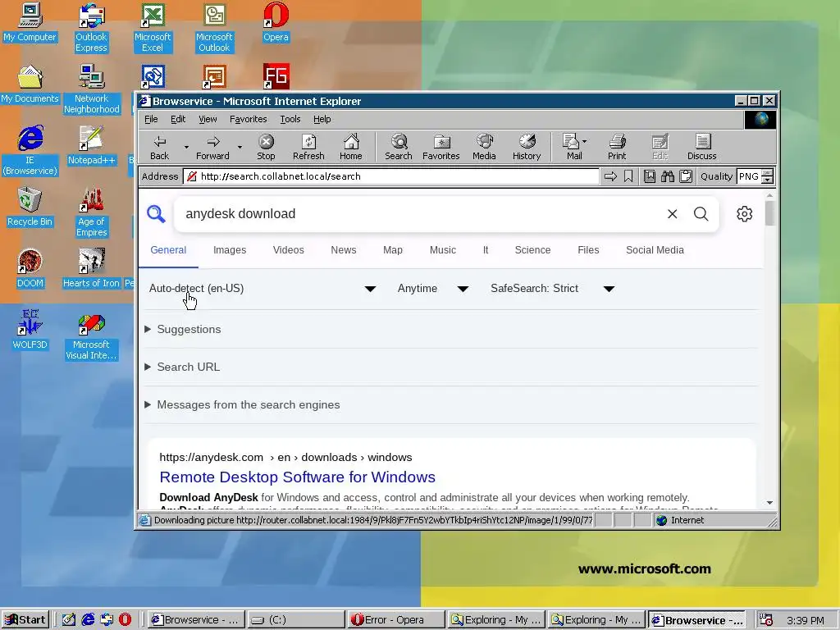Click the Go arrow beside address bar
The image size is (840, 630).
pos(610,176)
